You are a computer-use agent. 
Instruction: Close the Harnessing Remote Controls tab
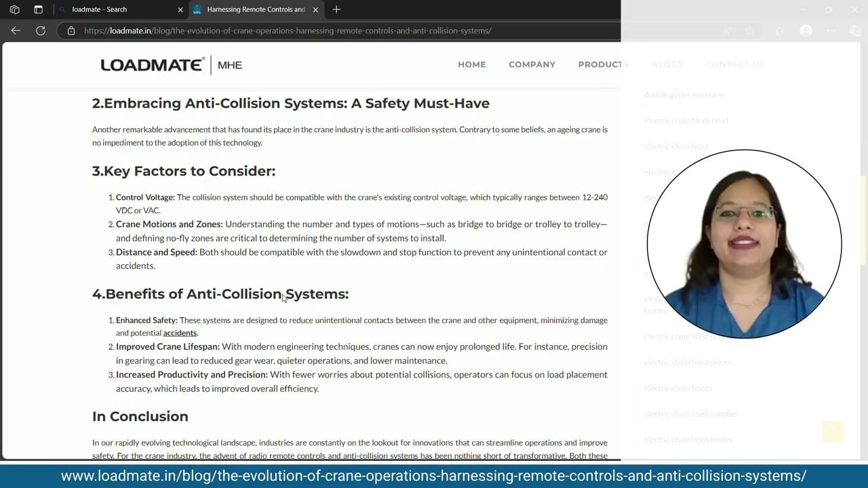(x=315, y=9)
